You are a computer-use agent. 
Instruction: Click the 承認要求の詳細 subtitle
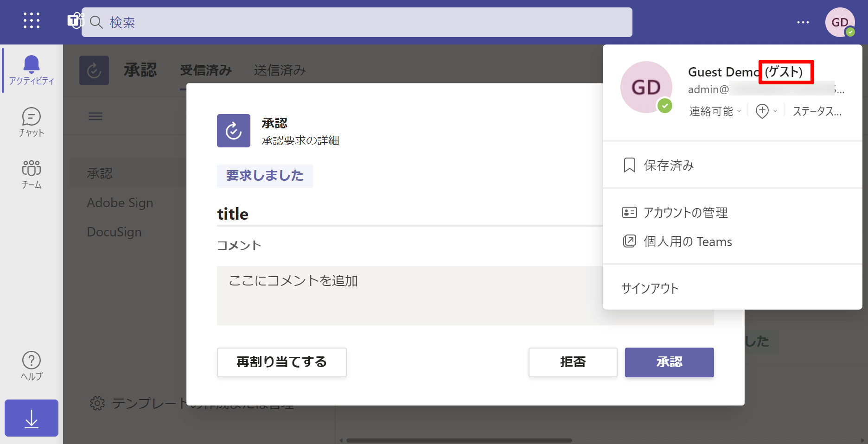[x=300, y=140]
